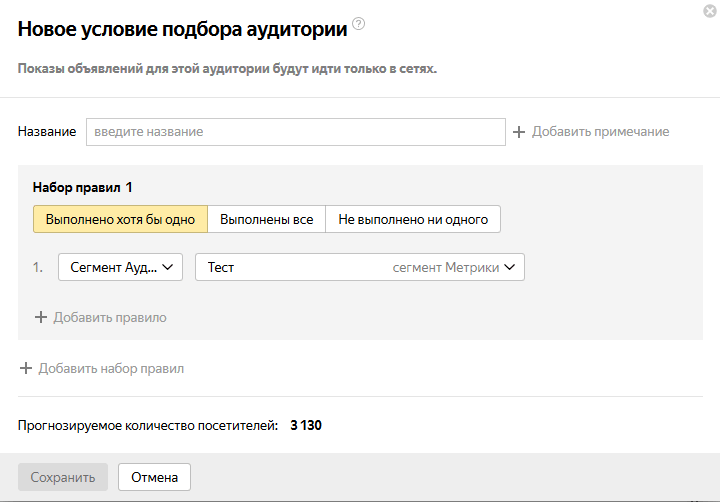Choose 'Не выполнено ни одного' condition
This screenshot has height=502, width=720.
413,219
